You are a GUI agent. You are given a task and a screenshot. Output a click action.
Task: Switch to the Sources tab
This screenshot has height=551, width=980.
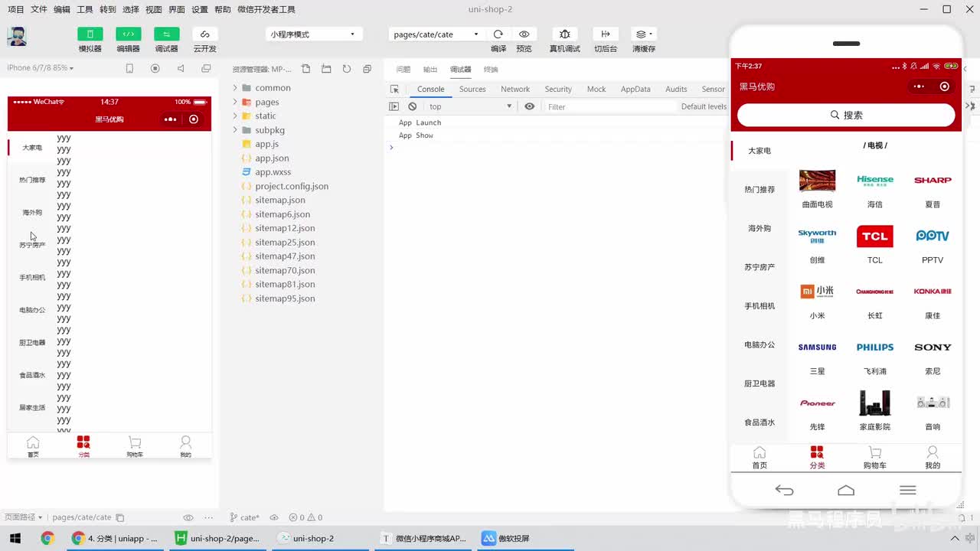click(472, 90)
